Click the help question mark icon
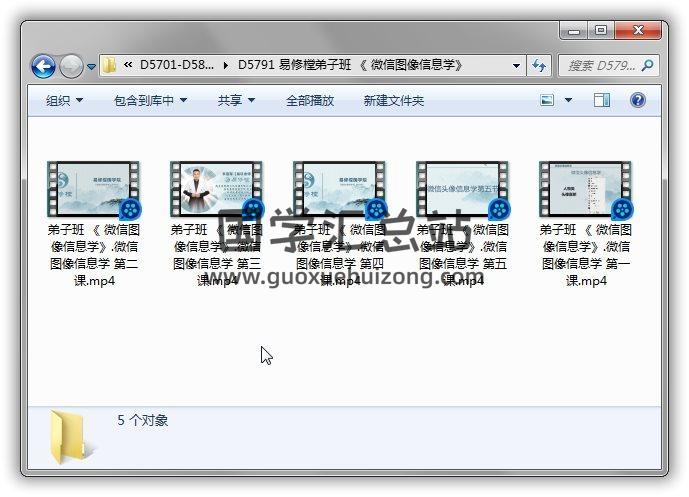Image resolution: width=689 pixels, height=497 pixels. point(637,100)
